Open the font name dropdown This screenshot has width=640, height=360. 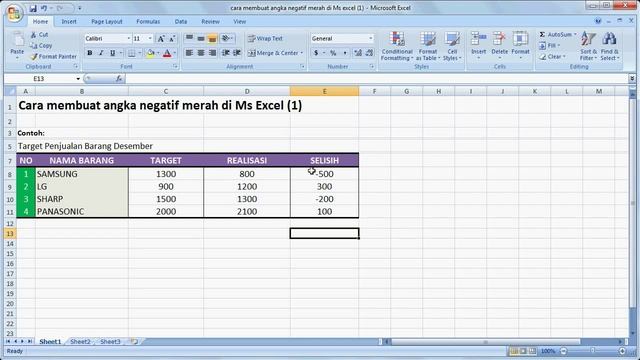pyautogui.click(x=128, y=39)
